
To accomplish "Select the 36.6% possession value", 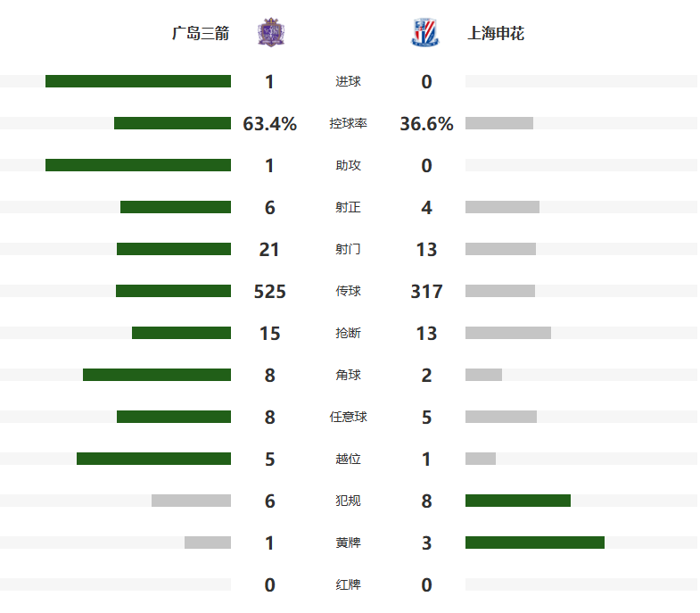I will click(x=426, y=124).
